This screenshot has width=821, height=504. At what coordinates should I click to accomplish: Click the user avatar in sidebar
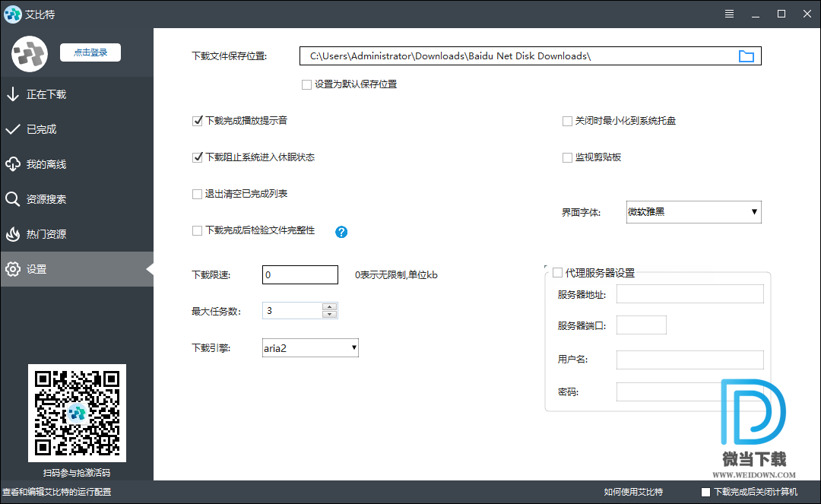(x=30, y=54)
